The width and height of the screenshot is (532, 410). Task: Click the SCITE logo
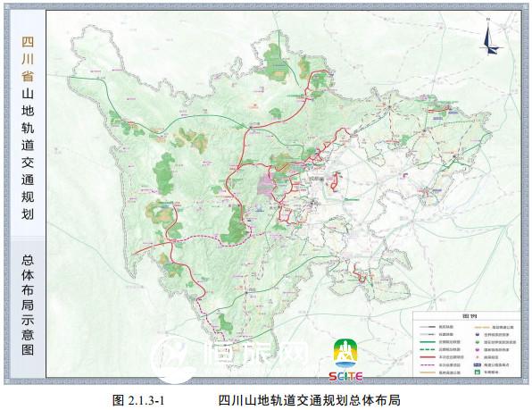click(x=345, y=359)
